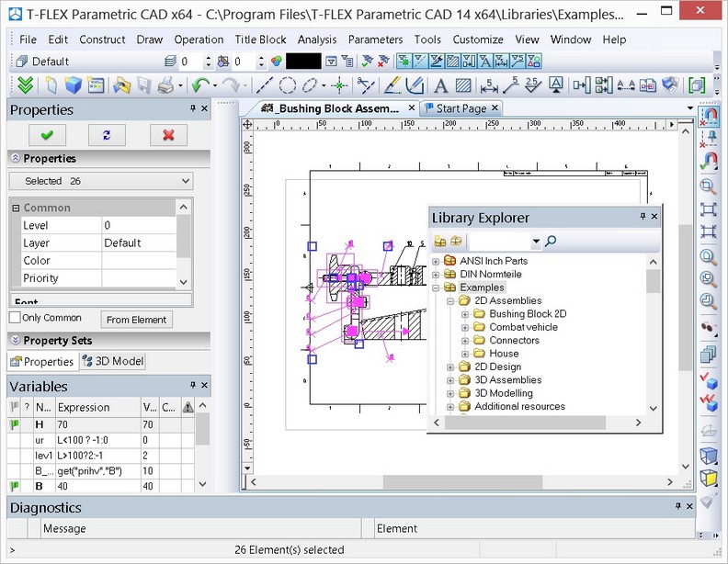This screenshot has height=564, width=728.
Task: Click the green double-chevron Finish input icon
Action: coord(25,85)
